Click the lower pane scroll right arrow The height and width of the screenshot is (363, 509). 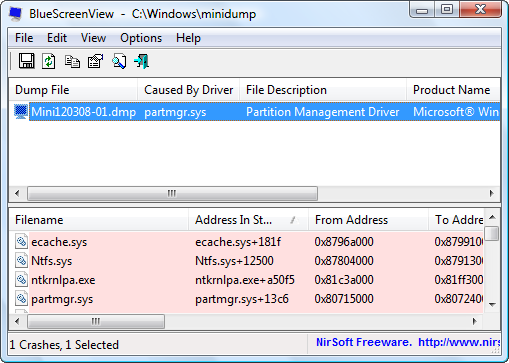(475, 321)
